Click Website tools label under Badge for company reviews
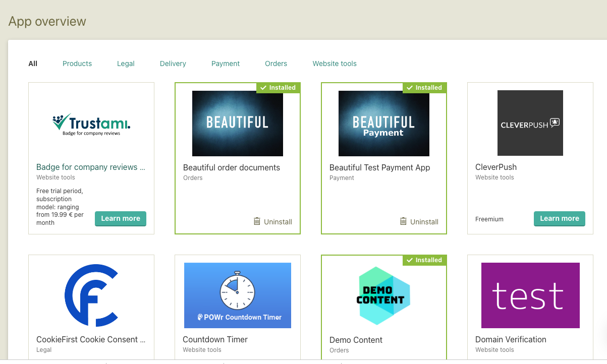Image resolution: width=607 pixels, height=364 pixels. pyautogui.click(x=56, y=177)
